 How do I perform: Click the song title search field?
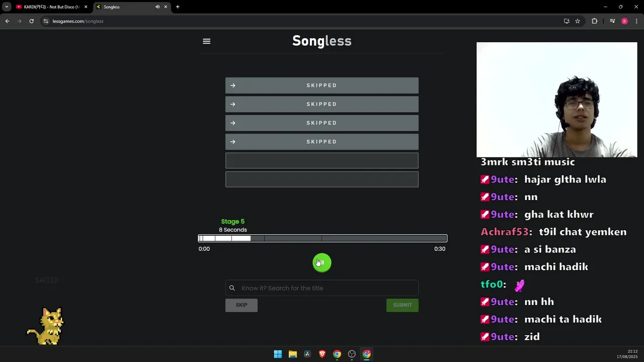(x=322, y=288)
